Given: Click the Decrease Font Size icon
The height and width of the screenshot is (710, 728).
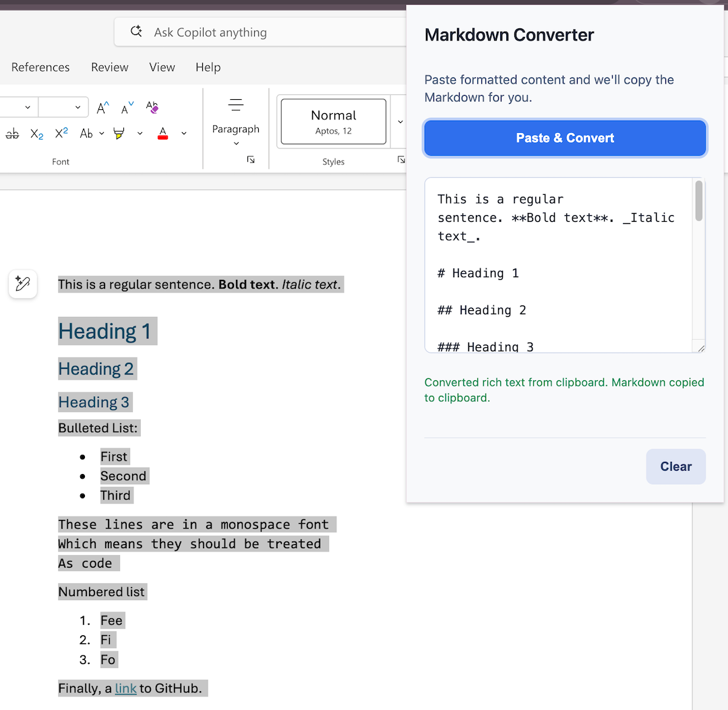Looking at the screenshot, I should [127, 108].
